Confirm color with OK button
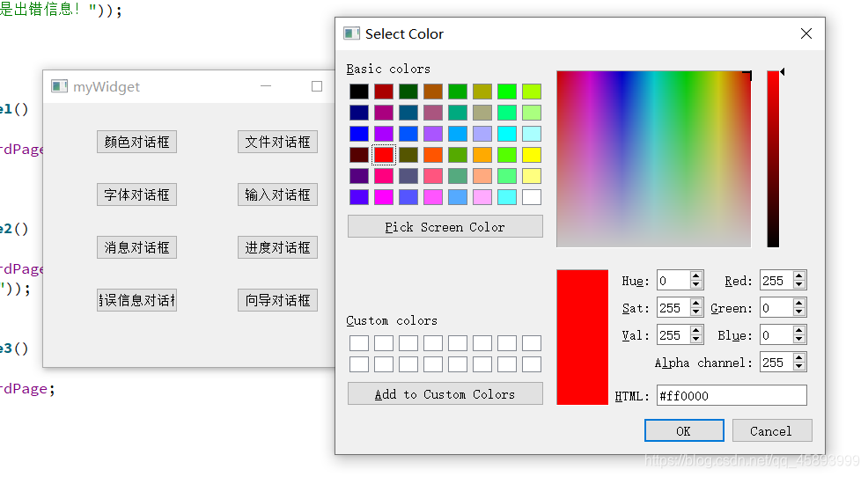 pos(684,431)
